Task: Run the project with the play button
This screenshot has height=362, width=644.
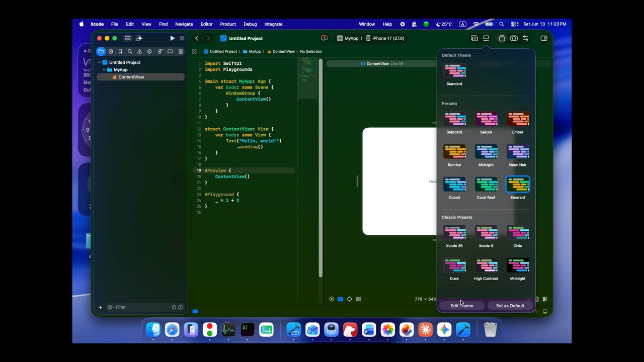Action: [x=172, y=38]
